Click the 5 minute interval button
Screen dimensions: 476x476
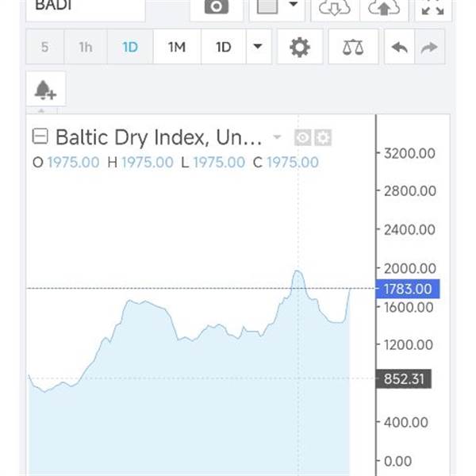click(x=44, y=48)
